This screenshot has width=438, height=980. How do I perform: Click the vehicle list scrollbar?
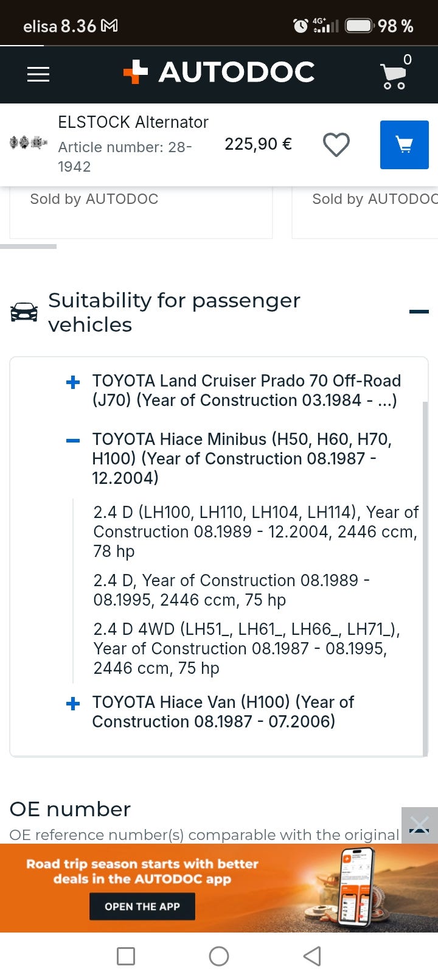point(425,578)
